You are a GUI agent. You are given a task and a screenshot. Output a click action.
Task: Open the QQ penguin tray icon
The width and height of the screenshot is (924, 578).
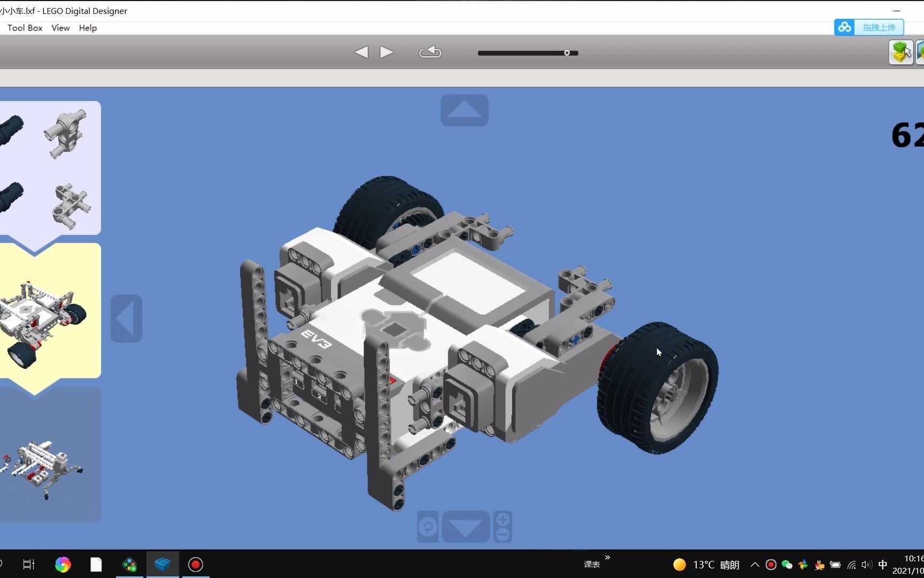pyautogui.click(x=819, y=565)
